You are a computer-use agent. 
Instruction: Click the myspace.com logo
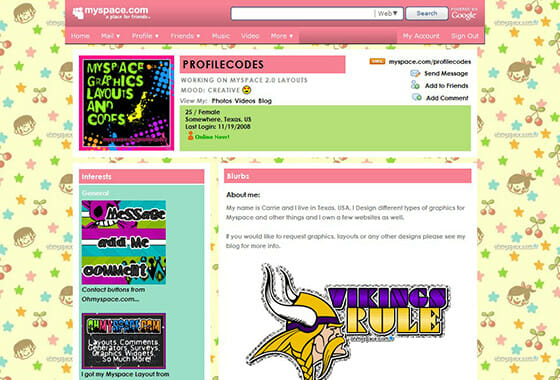coord(111,13)
